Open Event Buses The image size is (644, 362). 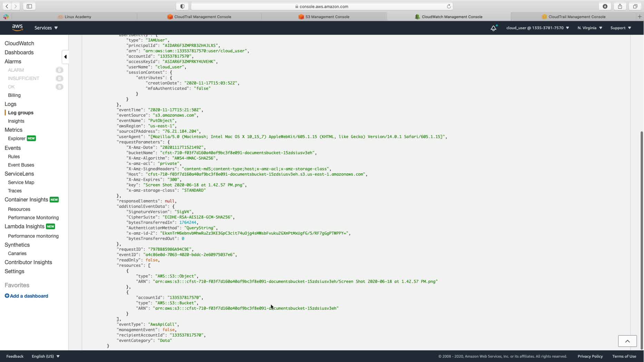point(21,165)
